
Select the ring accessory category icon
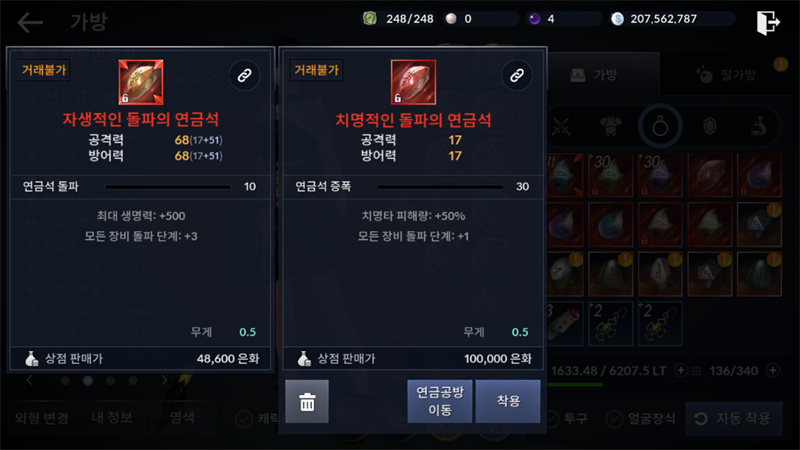[660, 126]
